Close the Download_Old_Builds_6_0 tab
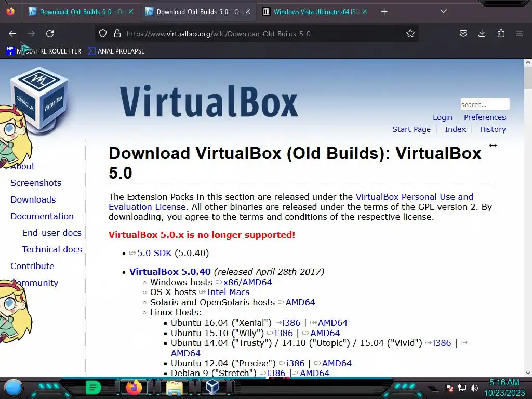532x399 pixels. click(x=130, y=11)
